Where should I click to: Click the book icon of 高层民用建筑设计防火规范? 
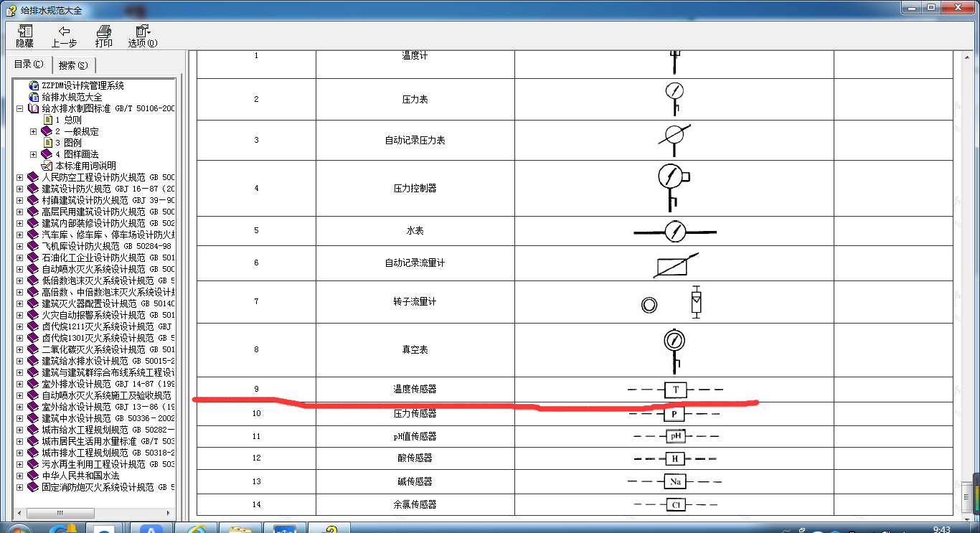tap(33, 212)
